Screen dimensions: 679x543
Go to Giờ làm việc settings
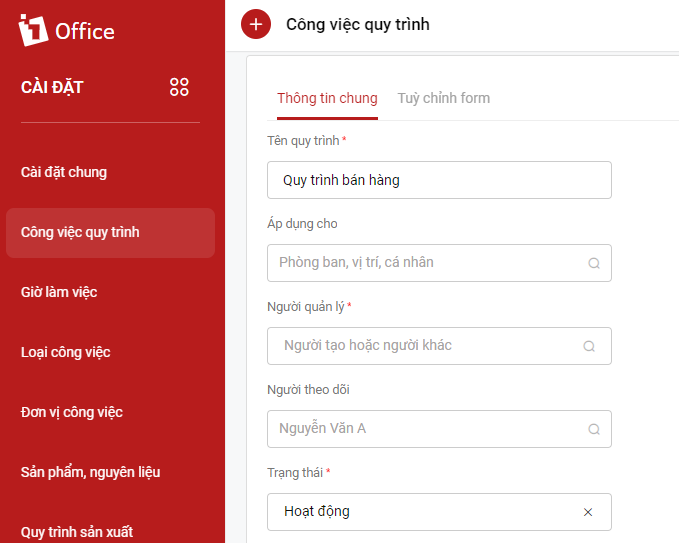pyautogui.click(x=59, y=292)
